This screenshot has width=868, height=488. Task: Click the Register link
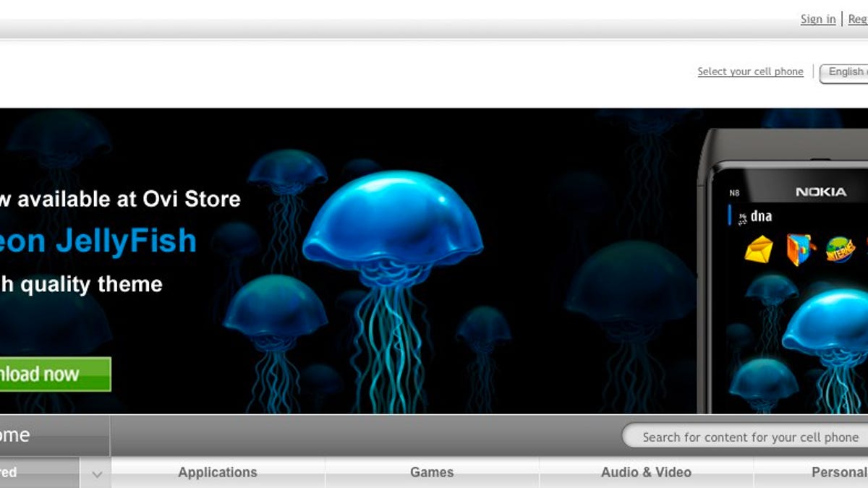click(x=858, y=19)
